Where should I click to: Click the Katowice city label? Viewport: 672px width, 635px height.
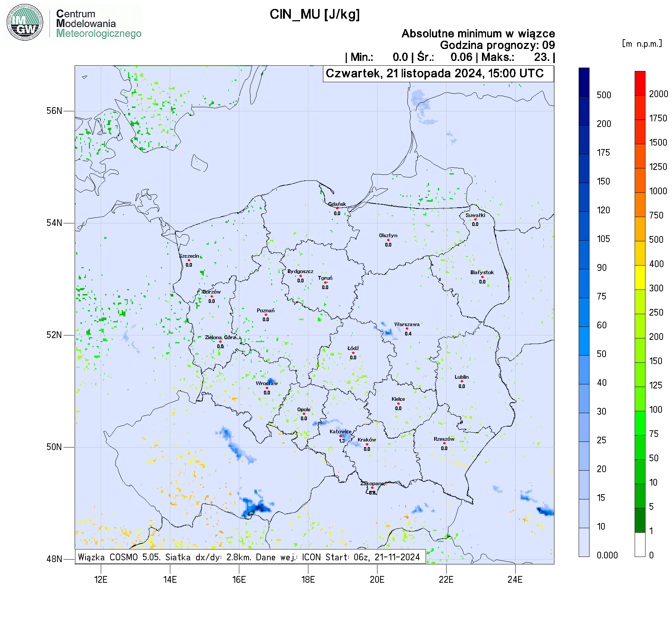tap(340, 431)
